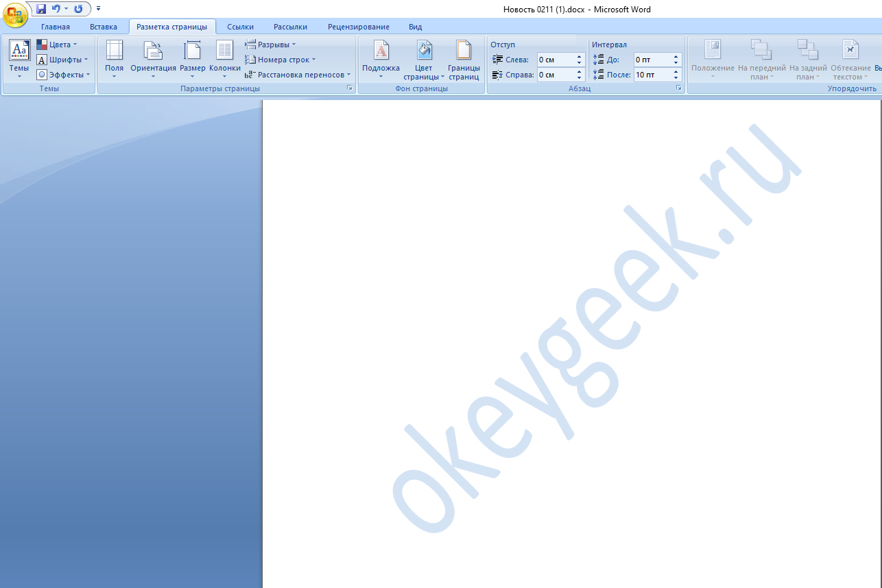Select page Размер size
This screenshot has height=588, width=882.
coord(193,60)
